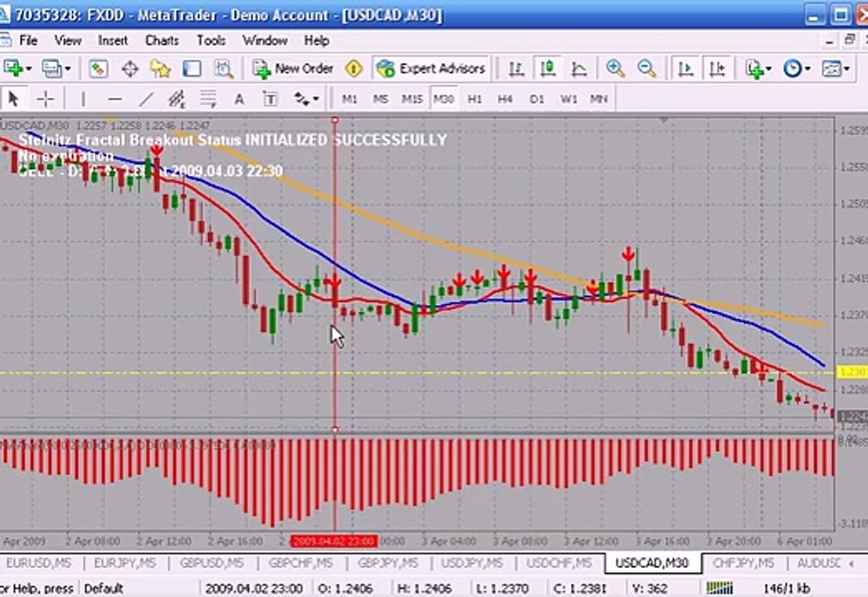
Task: Open the View menu
Action: 67,41
